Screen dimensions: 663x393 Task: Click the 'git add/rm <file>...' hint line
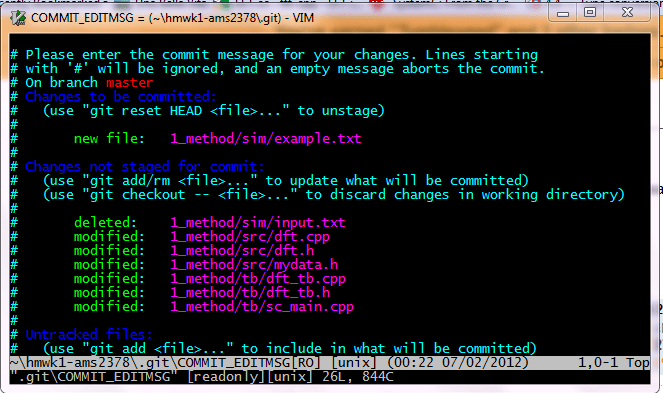285,181
